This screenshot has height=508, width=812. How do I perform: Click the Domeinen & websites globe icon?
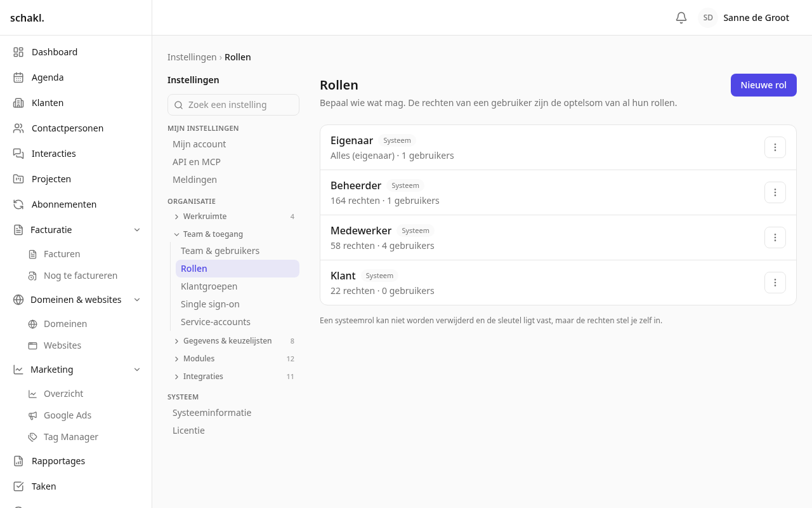point(18,300)
